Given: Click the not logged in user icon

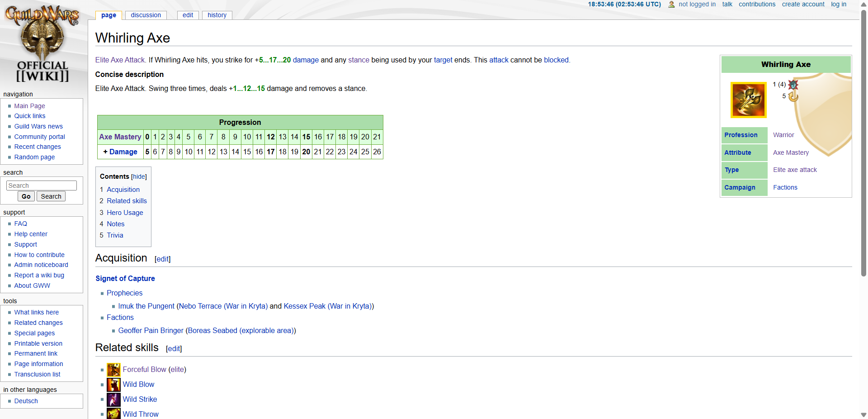Looking at the screenshot, I should [x=671, y=5].
